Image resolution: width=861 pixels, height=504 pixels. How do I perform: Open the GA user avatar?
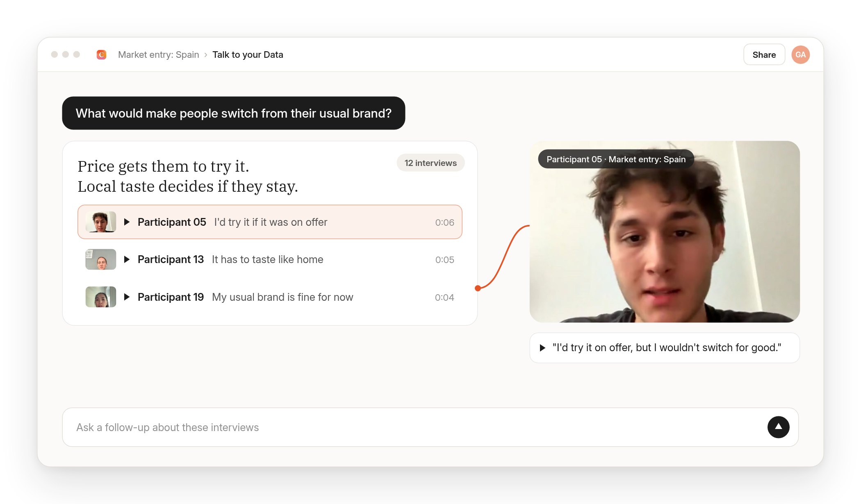click(x=800, y=54)
